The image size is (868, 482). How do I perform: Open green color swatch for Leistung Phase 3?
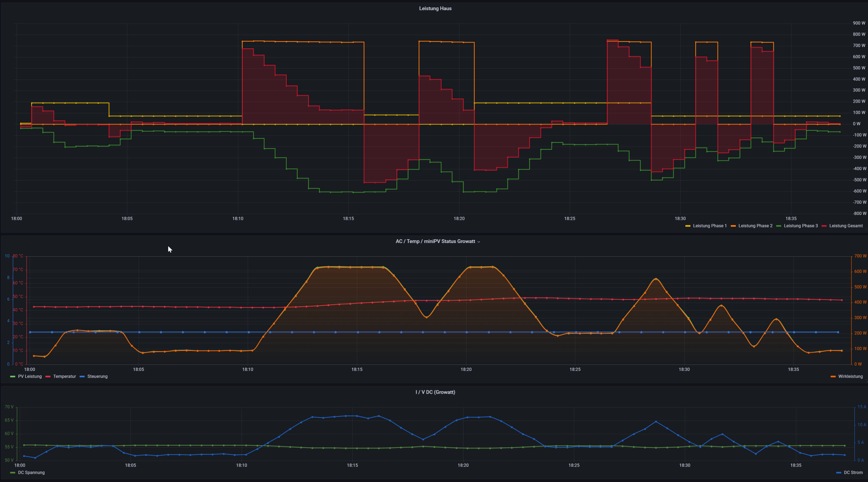pyautogui.click(x=779, y=226)
